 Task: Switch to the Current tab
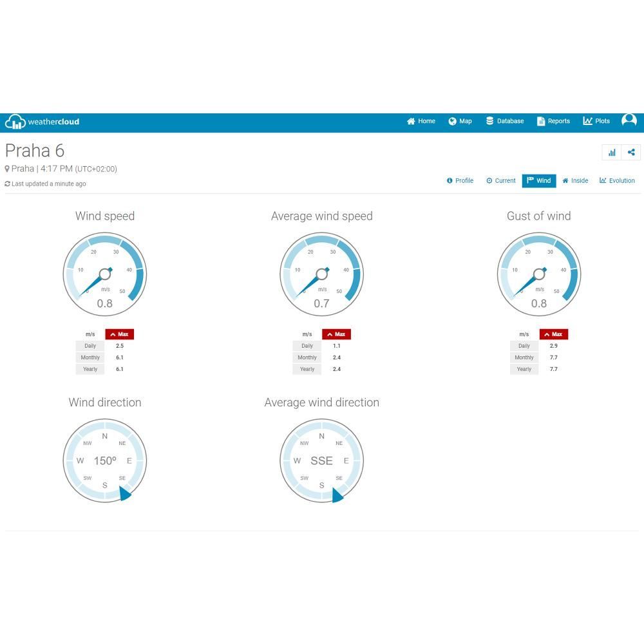pyautogui.click(x=500, y=181)
